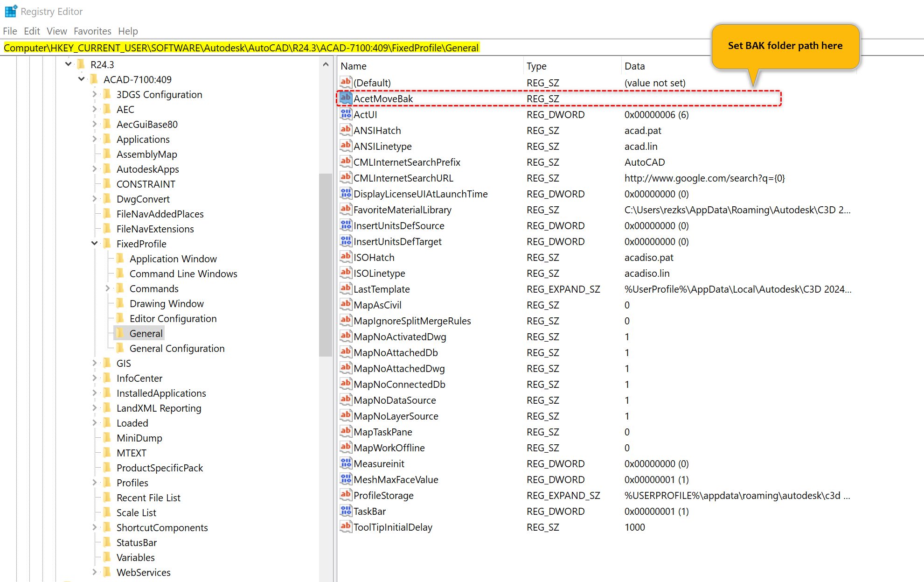Click the FavoriteMaterialLibrary string icon
The image size is (924, 582).
point(346,209)
